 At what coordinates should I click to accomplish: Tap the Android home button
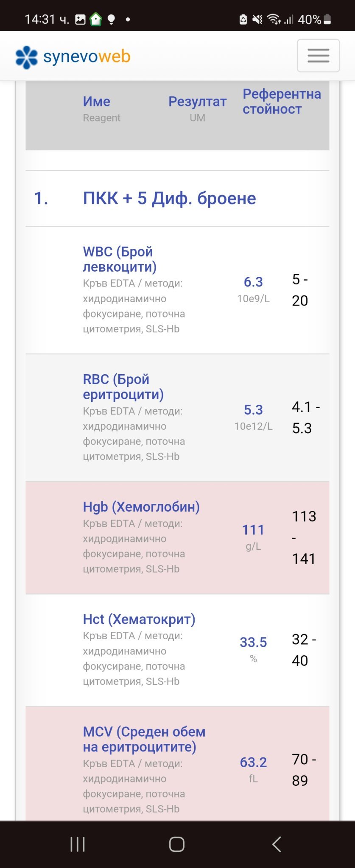click(177, 844)
